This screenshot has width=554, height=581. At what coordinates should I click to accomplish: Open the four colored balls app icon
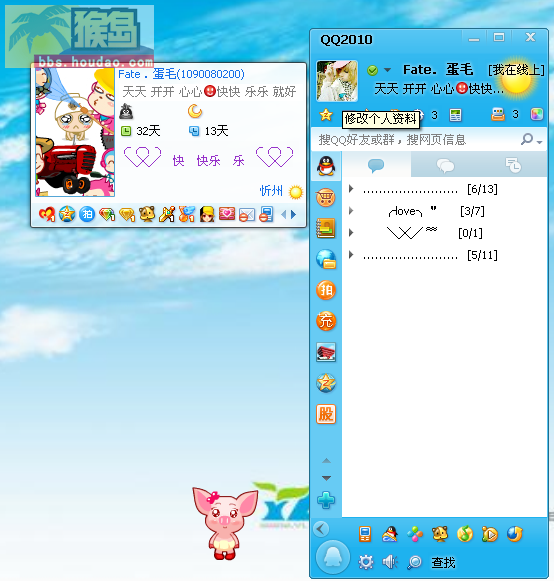click(415, 534)
